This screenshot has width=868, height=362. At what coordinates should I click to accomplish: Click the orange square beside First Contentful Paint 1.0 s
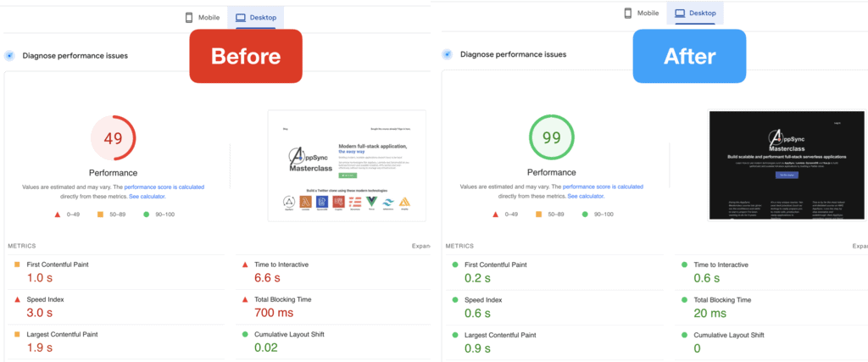pos(18,265)
